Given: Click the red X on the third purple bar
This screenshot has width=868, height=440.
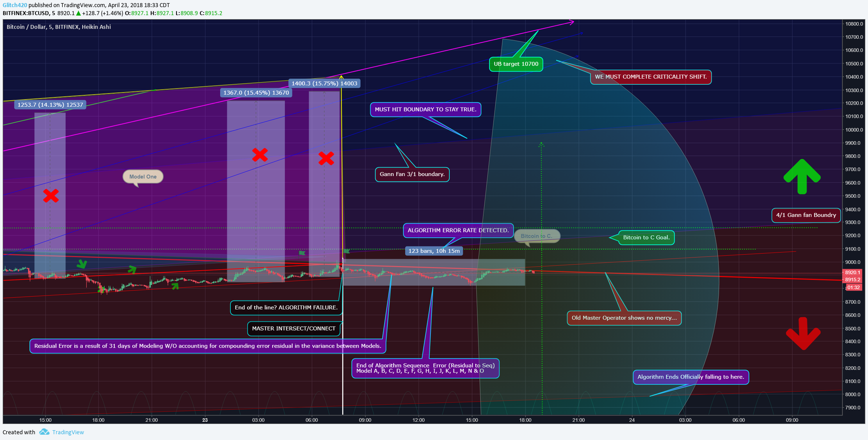Looking at the screenshot, I should tap(326, 158).
